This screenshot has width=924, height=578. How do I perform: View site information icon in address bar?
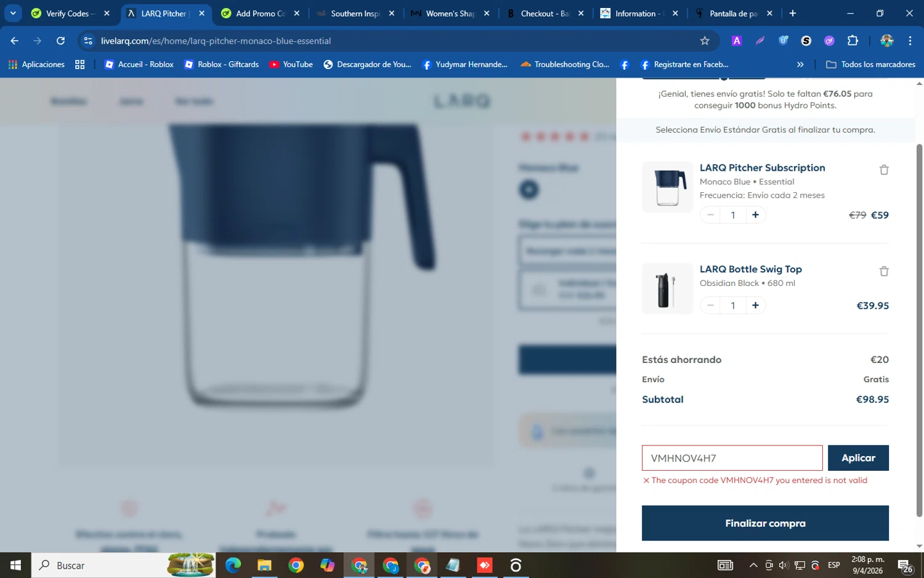pyautogui.click(x=88, y=41)
